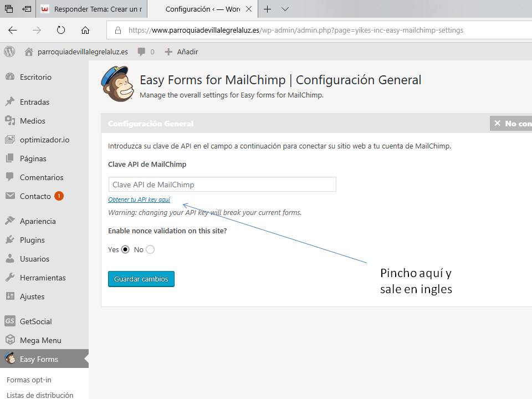
Task: Open WordPress logo menu in admin bar
Action: click(9, 52)
